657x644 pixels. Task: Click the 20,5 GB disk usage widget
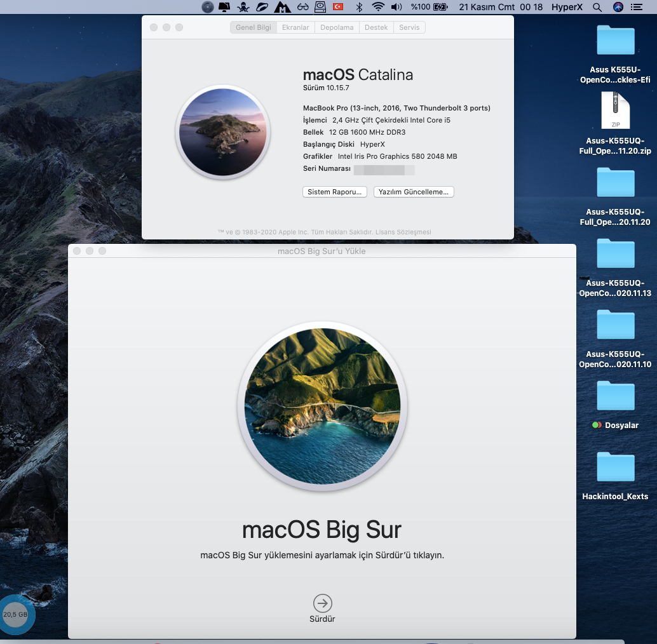(15, 614)
